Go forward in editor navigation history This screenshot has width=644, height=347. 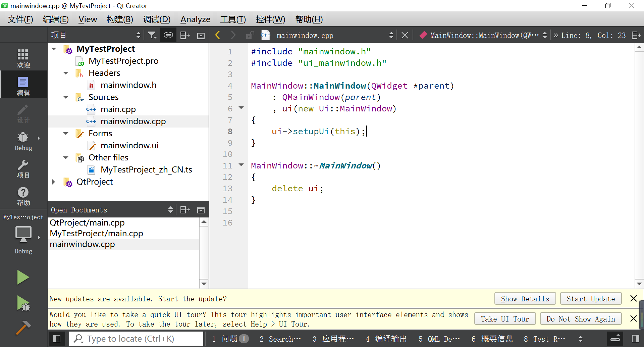(x=233, y=35)
